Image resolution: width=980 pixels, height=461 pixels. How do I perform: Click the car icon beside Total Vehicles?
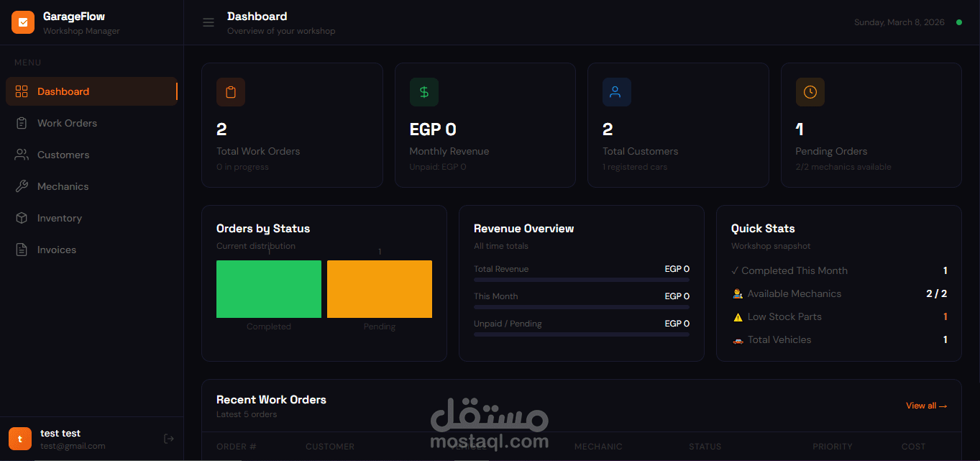point(736,339)
